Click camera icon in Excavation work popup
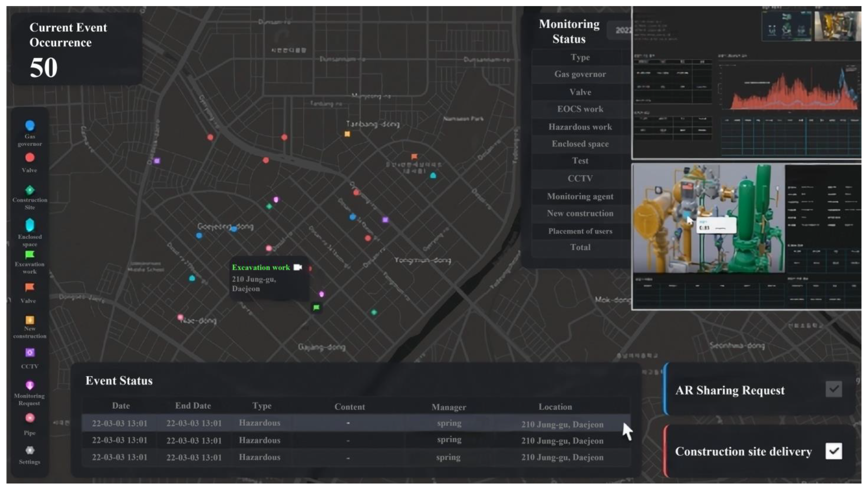The height and width of the screenshot is (489, 868). [298, 268]
